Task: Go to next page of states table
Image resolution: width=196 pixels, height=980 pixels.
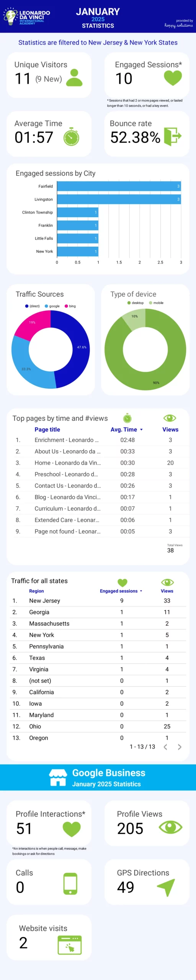Action: (x=179, y=746)
